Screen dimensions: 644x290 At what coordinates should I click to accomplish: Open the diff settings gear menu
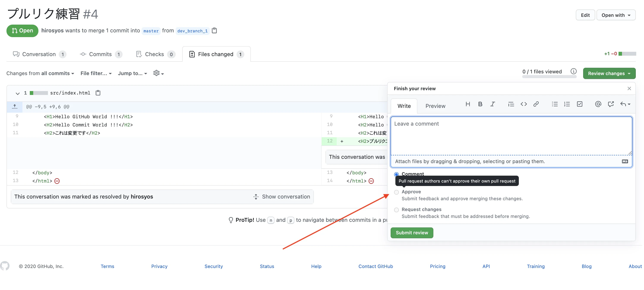coord(158,73)
